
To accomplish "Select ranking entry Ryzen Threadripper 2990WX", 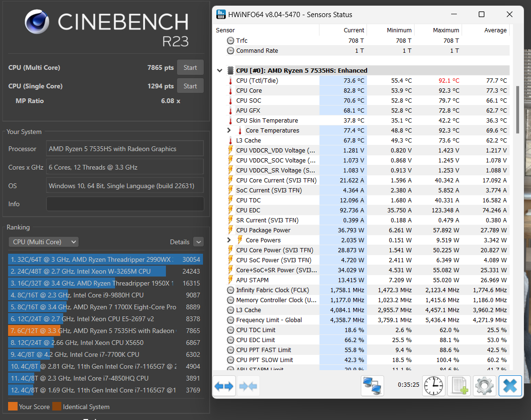I will click(x=106, y=259).
